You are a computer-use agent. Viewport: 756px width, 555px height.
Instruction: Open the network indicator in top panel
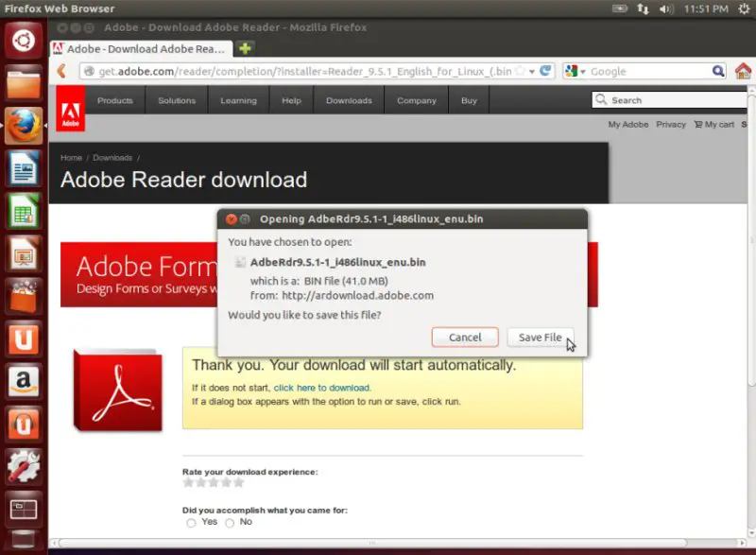643,9
